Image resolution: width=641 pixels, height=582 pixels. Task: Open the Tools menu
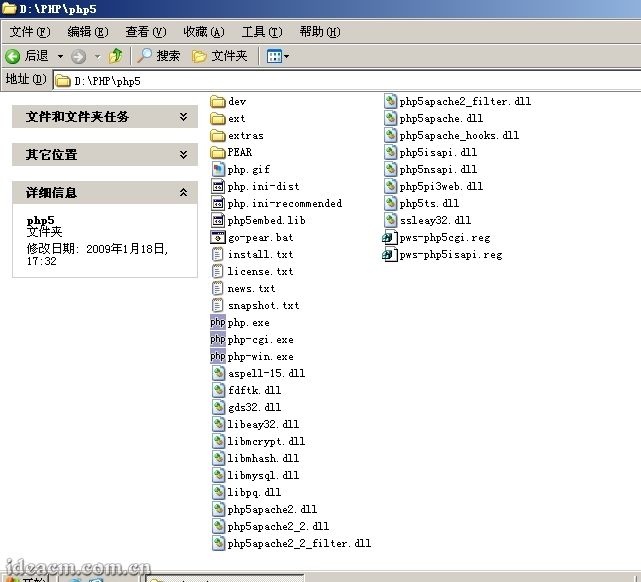(x=261, y=32)
